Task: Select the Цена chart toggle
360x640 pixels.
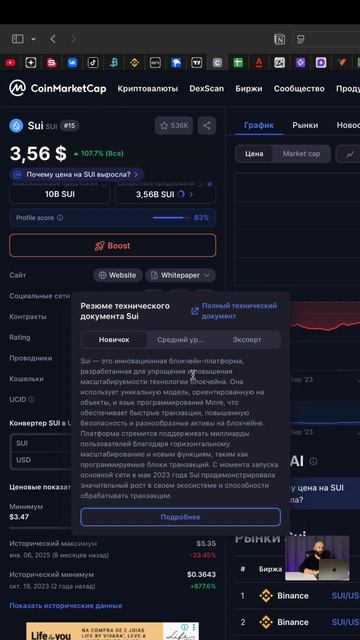Action: (254, 154)
